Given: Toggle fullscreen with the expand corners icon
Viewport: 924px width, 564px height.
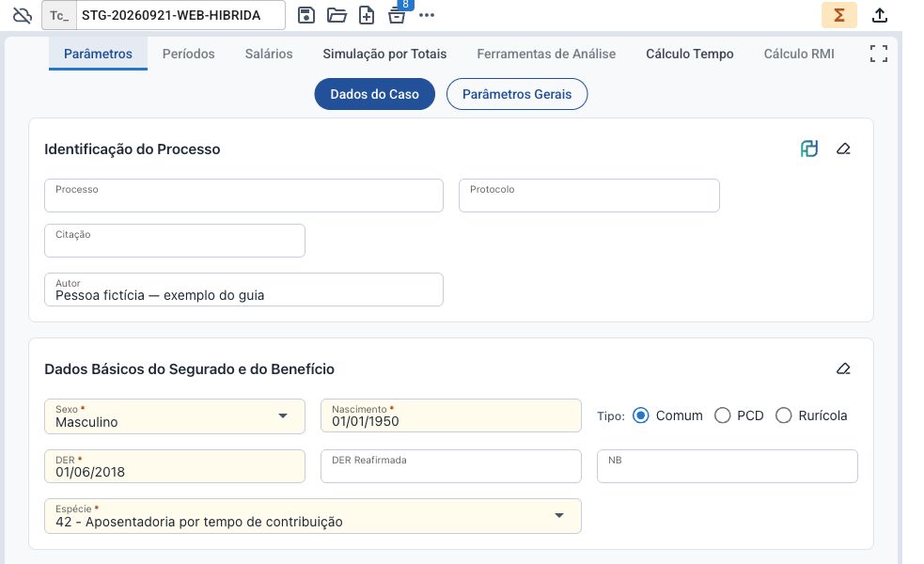Looking at the screenshot, I should pos(879,54).
